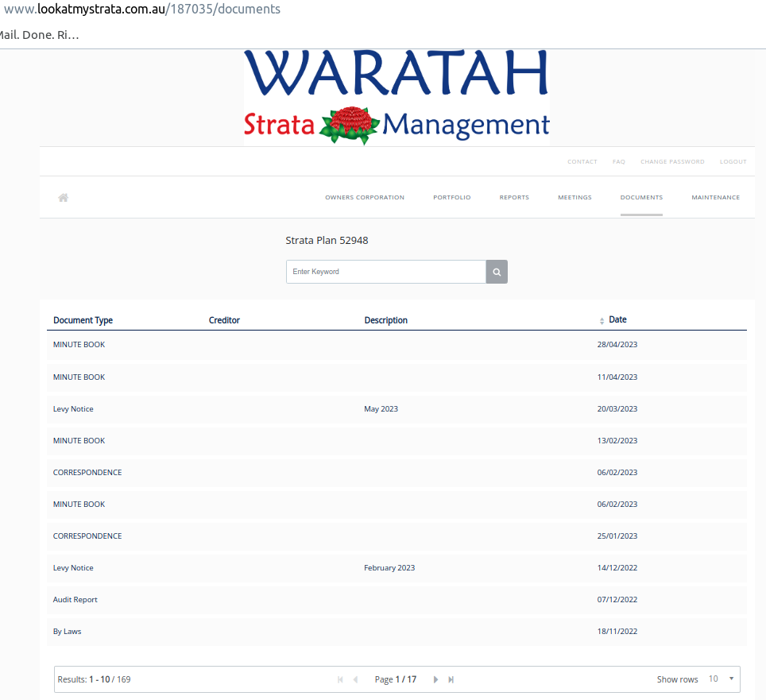Image resolution: width=766 pixels, height=700 pixels.
Task: Click the 07/12/2022 date cell
Action: click(617, 599)
